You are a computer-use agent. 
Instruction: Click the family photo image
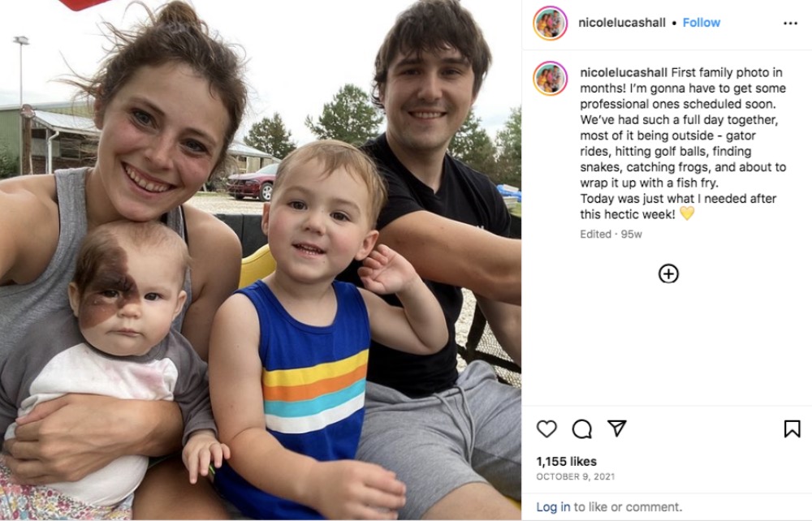point(261,260)
